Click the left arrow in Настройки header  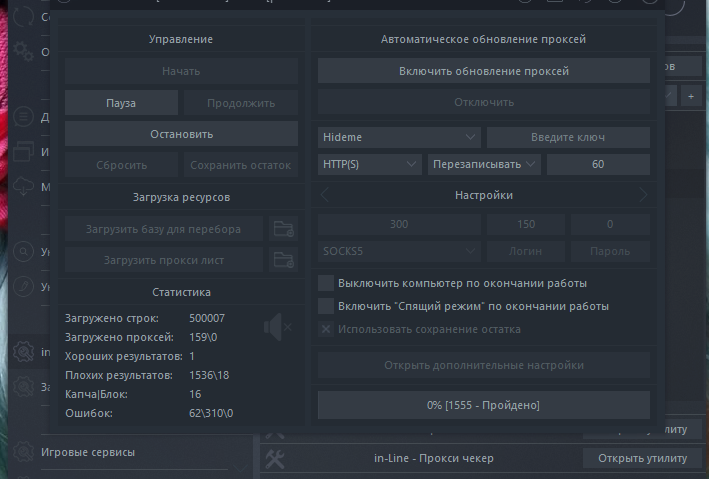325,195
